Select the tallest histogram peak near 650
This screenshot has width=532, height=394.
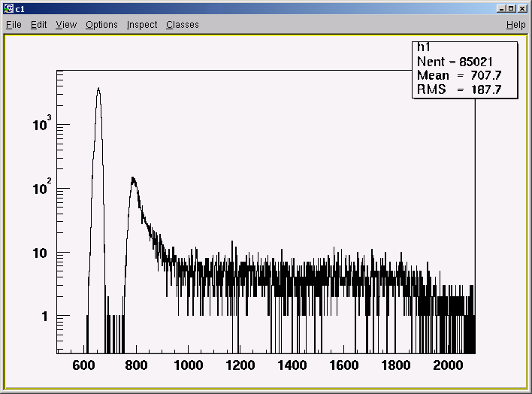98,89
